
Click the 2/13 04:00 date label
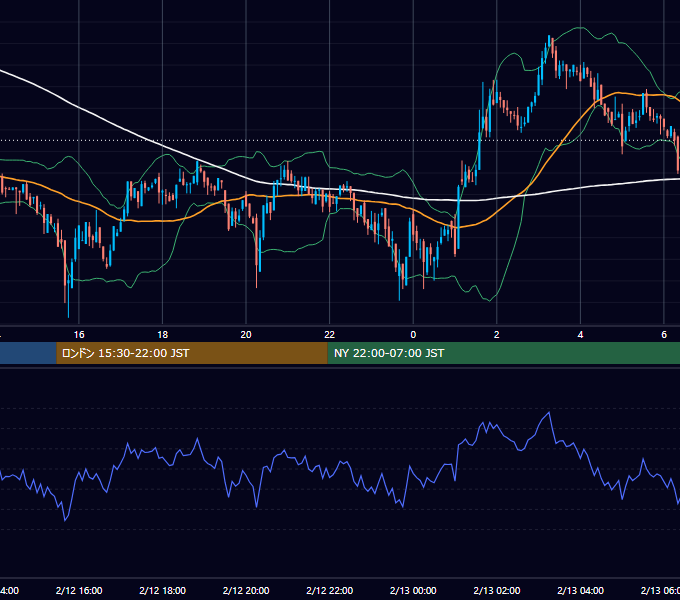(580, 590)
